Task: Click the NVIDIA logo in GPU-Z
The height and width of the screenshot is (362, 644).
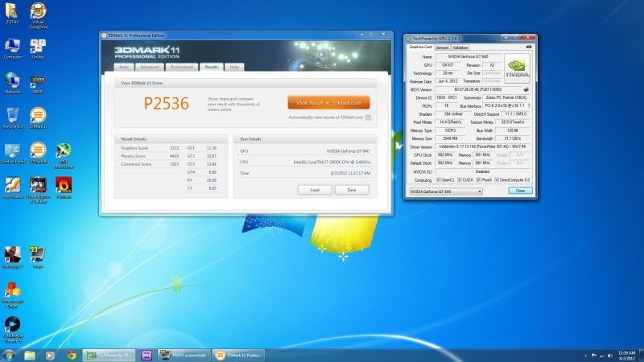Action: (517, 68)
